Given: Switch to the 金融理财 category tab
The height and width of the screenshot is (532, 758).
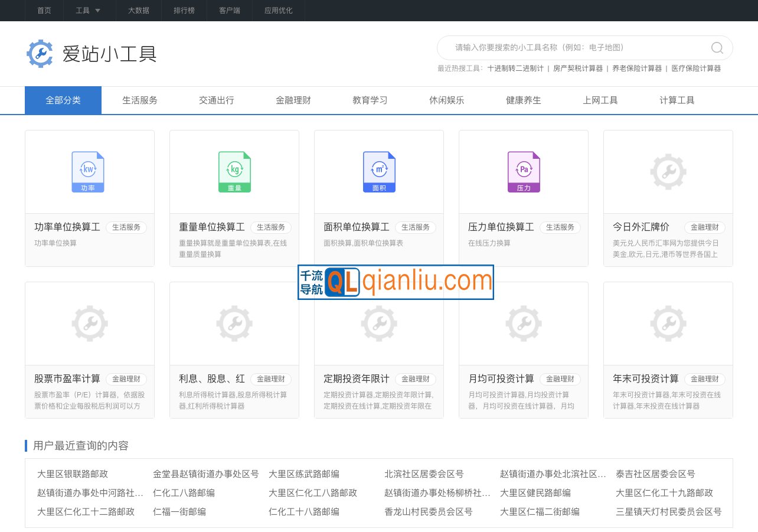Looking at the screenshot, I should coord(293,100).
